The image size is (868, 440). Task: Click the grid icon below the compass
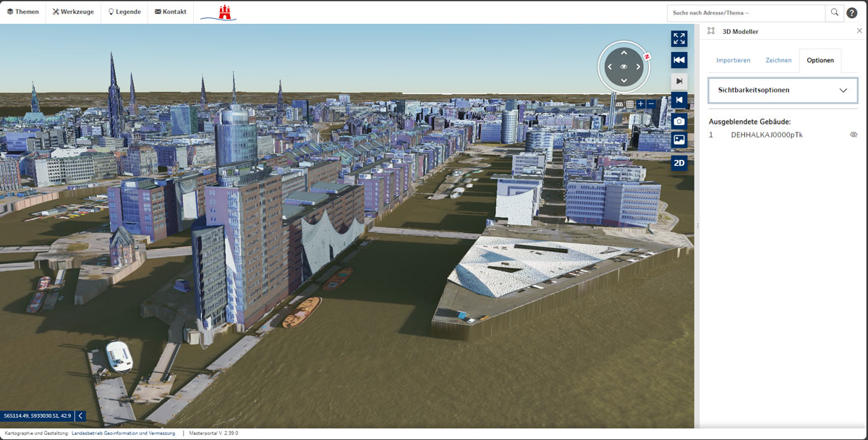pyautogui.click(x=630, y=104)
